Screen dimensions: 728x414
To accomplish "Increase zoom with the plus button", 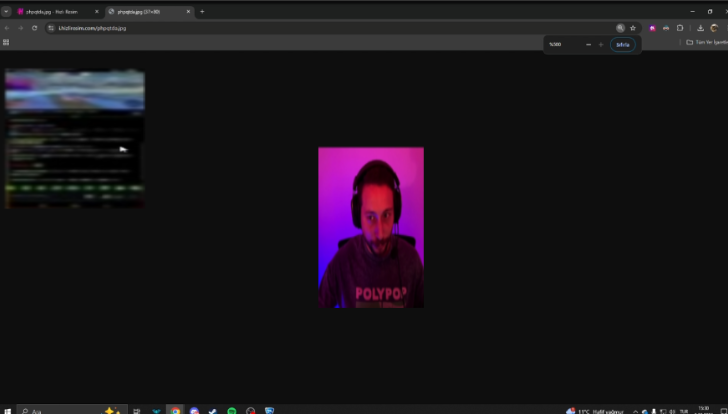I will (x=601, y=45).
